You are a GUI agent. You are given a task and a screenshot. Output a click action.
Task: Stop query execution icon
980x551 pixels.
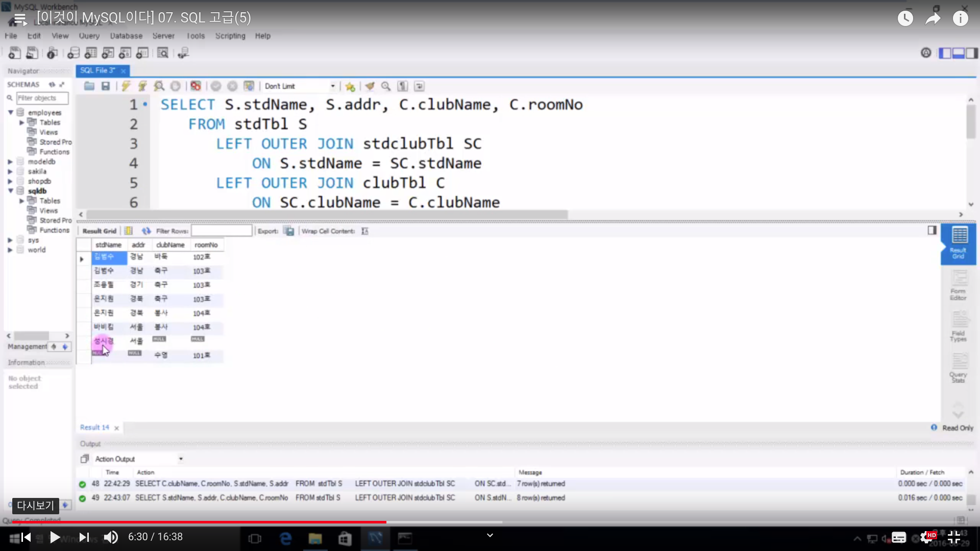pos(175,86)
